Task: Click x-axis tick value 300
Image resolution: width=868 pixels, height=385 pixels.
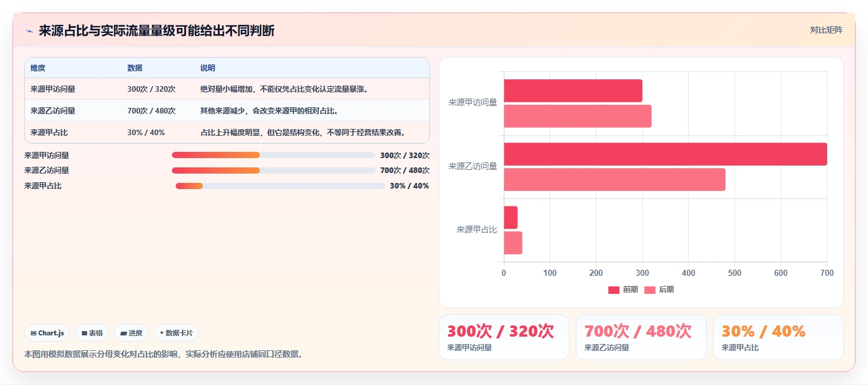Action: 642,273
